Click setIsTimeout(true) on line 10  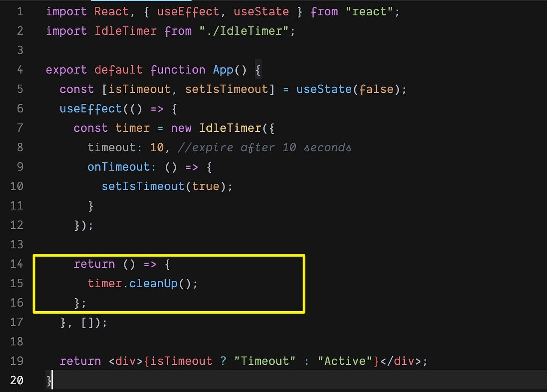coord(167,186)
